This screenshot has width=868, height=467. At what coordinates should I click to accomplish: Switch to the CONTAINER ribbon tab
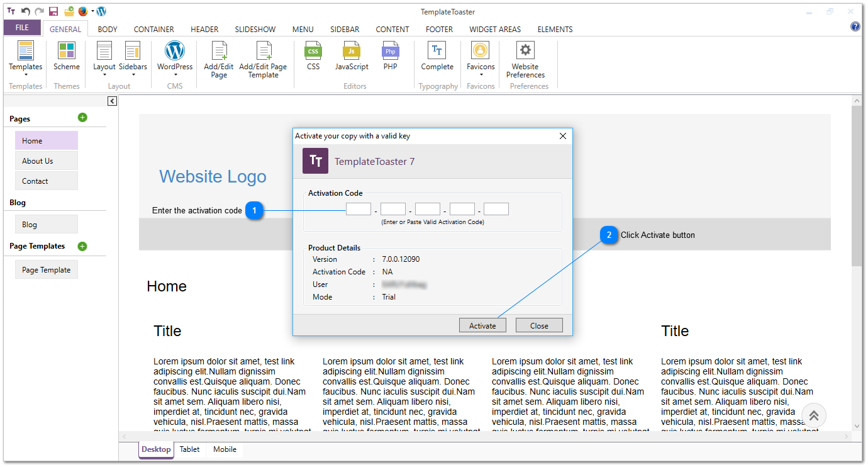coord(154,29)
